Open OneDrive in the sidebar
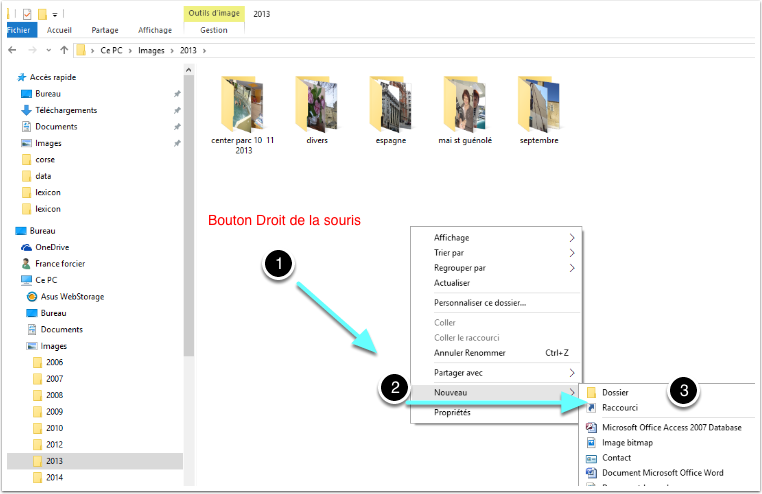The width and height of the screenshot is (762, 494). [52, 247]
